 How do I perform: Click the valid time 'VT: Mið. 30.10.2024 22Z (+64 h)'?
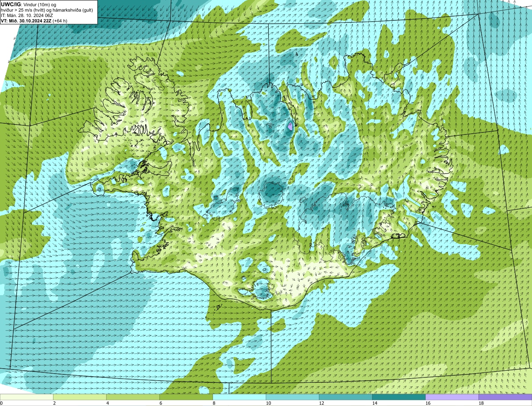[34, 21]
